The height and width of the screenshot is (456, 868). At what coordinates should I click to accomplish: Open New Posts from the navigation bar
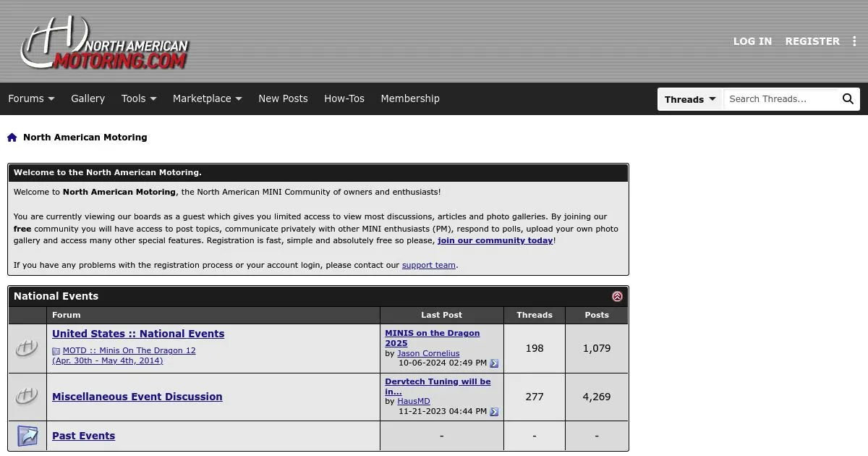tap(283, 98)
